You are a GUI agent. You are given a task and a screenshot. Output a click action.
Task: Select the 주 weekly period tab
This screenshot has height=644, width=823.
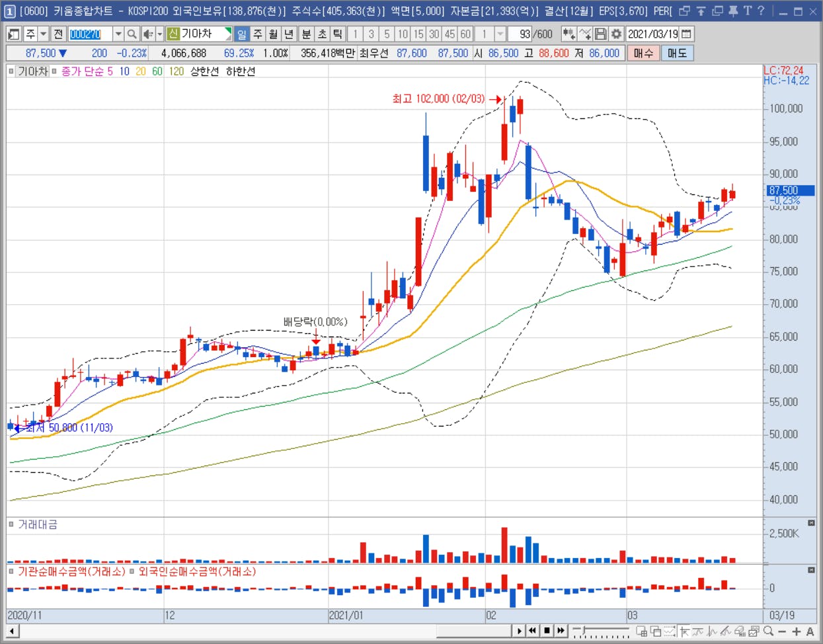click(x=258, y=34)
